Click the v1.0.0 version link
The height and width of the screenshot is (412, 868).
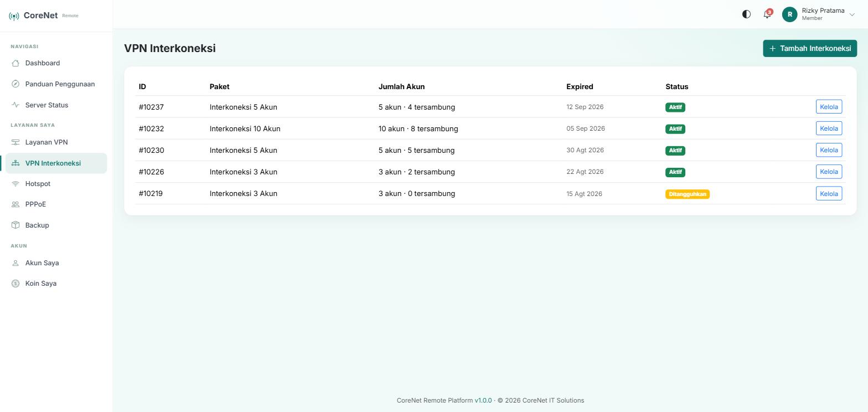pos(483,400)
